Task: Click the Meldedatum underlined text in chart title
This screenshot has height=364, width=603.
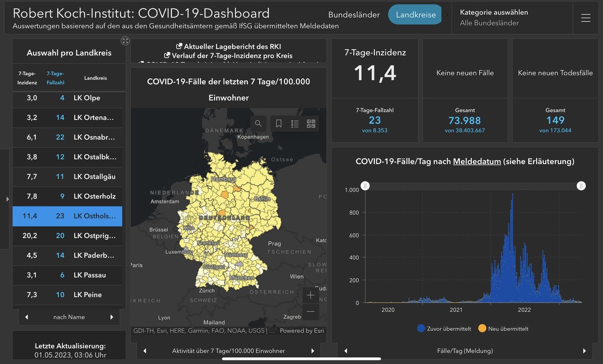Action: click(x=477, y=162)
